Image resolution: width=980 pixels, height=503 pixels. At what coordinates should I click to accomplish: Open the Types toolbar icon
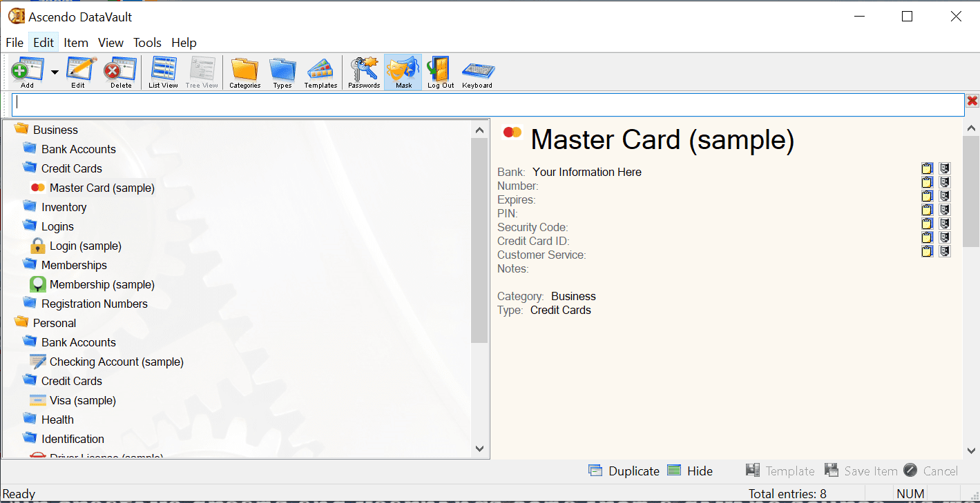pyautogui.click(x=282, y=72)
